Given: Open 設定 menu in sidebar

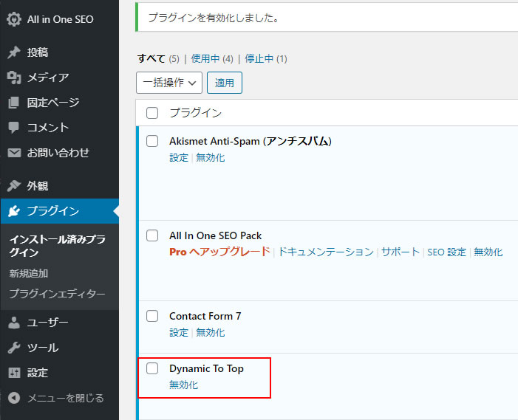Looking at the screenshot, I should 38,373.
